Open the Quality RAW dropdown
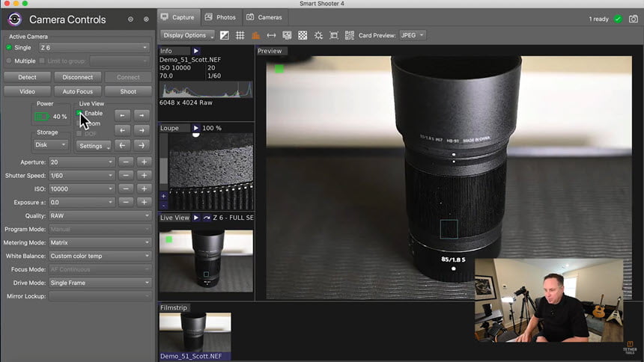The width and height of the screenshot is (644, 362). point(100,215)
